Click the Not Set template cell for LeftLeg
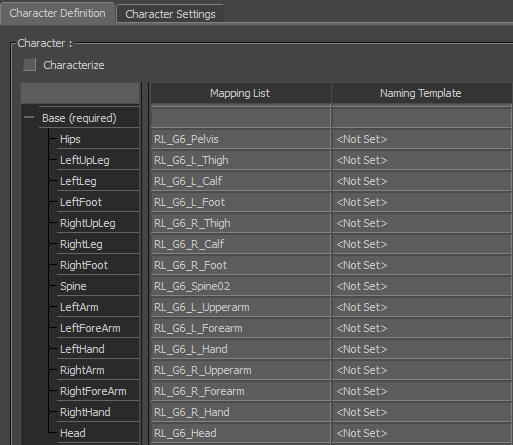 [x=422, y=181]
